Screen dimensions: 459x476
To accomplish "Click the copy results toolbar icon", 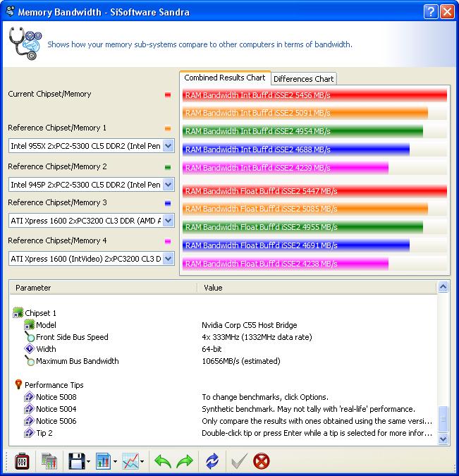I will pyautogui.click(x=49, y=461).
